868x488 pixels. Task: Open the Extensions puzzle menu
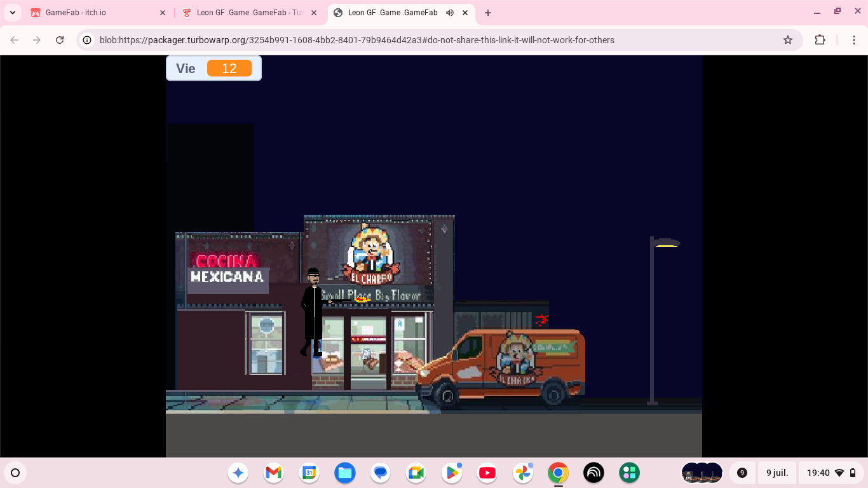820,40
